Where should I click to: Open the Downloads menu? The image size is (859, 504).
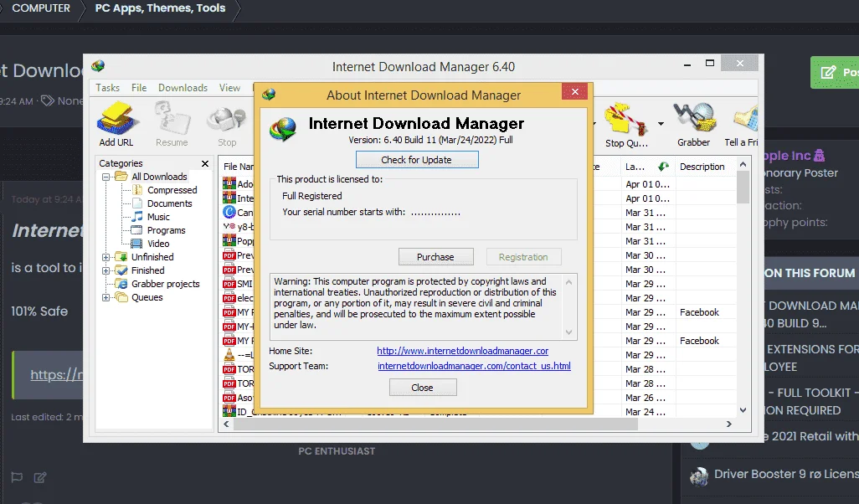(183, 88)
